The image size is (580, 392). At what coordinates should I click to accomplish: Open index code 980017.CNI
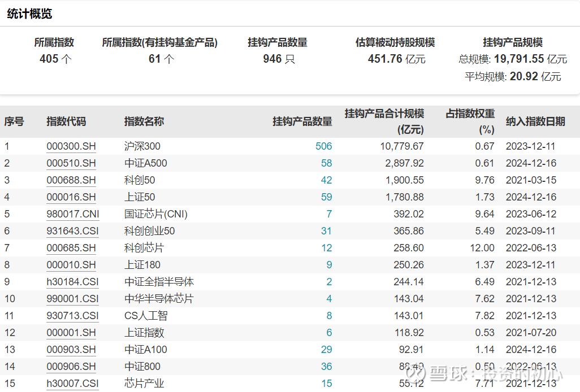click(72, 214)
